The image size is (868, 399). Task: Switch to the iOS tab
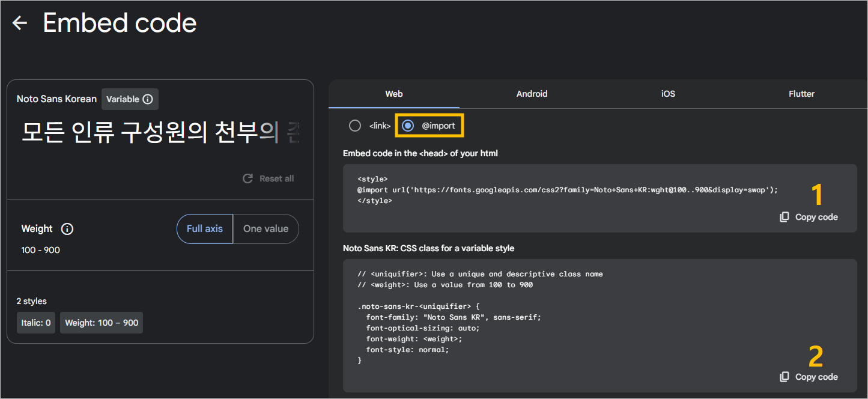pyautogui.click(x=668, y=94)
